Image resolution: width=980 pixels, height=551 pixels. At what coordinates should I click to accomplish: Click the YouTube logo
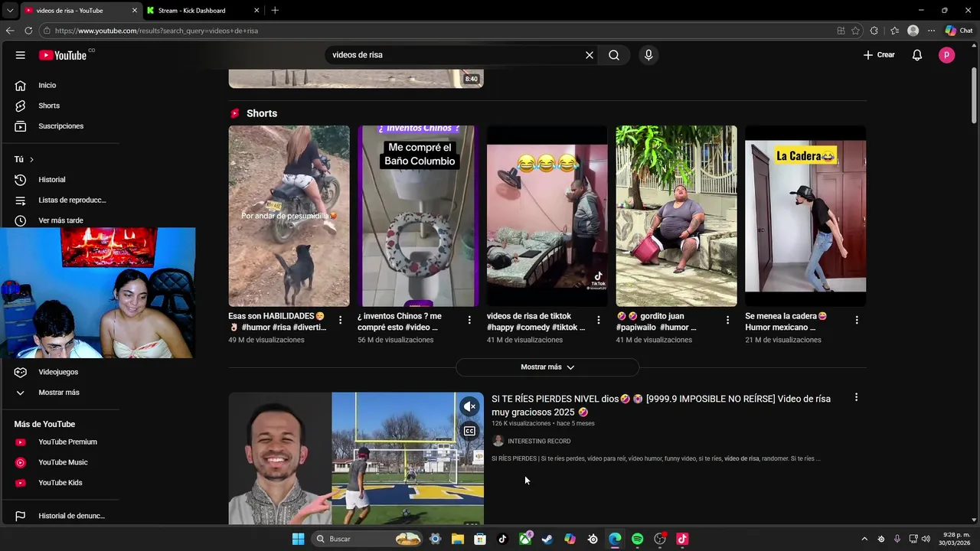click(63, 55)
